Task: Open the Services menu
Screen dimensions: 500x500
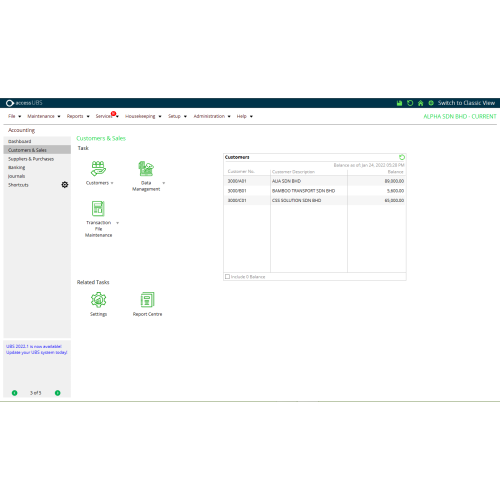Action: coord(107,116)
